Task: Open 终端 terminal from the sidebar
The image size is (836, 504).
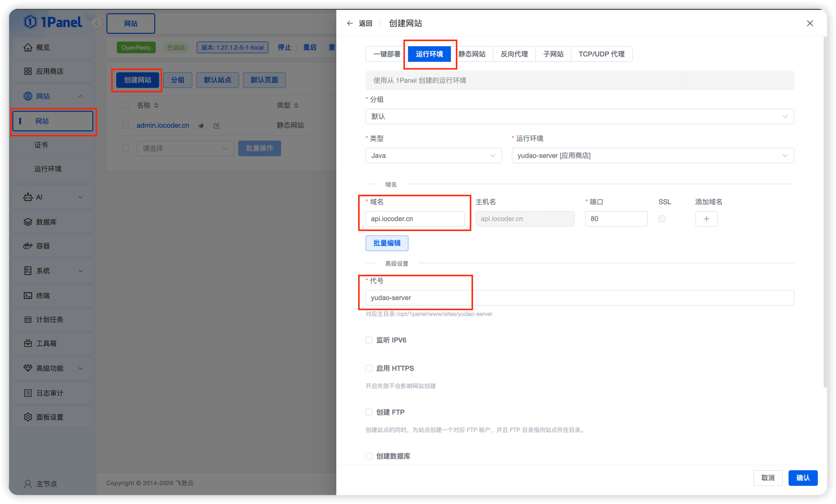Action: pos(28,296)
